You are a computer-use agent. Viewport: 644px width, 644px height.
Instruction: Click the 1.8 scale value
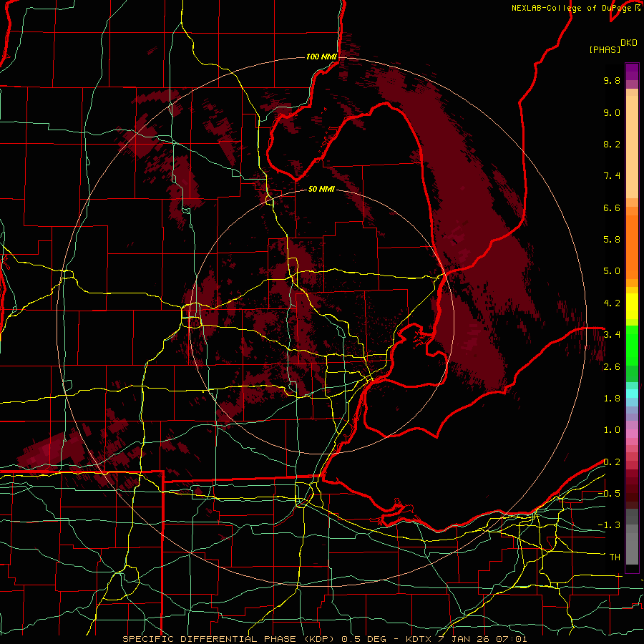pos(612,399)
